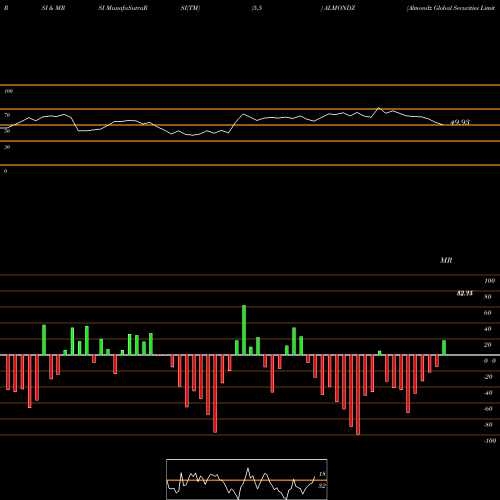Click the (5,5 parameter text in header
The height and width of the screenshot is (500, 500).
257,8
